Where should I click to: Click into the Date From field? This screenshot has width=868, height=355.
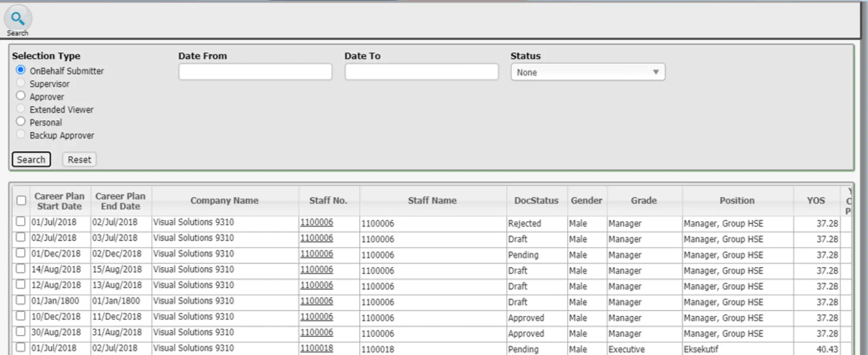pos(255,72)
